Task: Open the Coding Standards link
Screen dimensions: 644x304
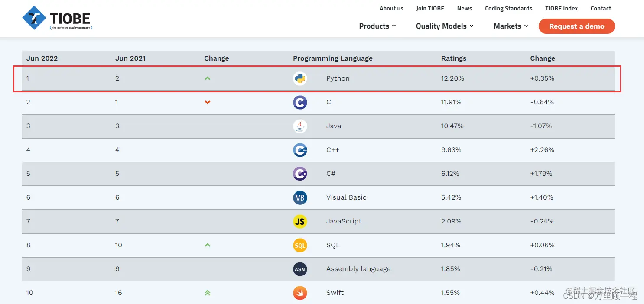Action: tap(508, 8)
